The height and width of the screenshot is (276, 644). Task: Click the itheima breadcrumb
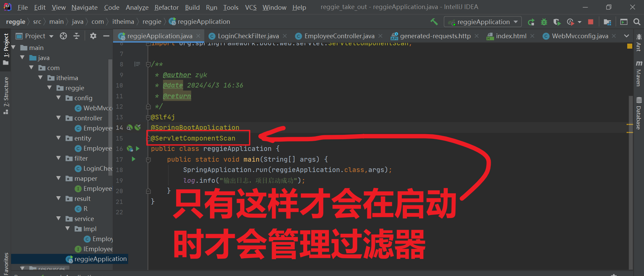pyautogui.click(x=123, y=22)
